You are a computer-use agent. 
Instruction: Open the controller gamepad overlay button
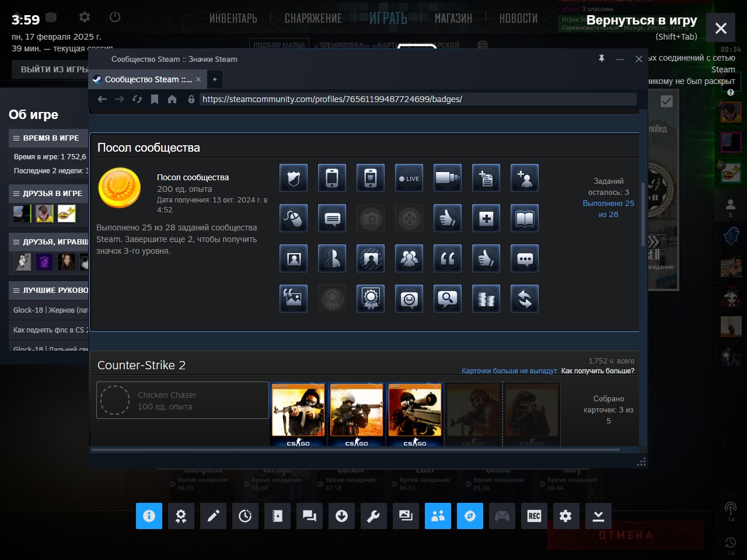pos(502,516)
